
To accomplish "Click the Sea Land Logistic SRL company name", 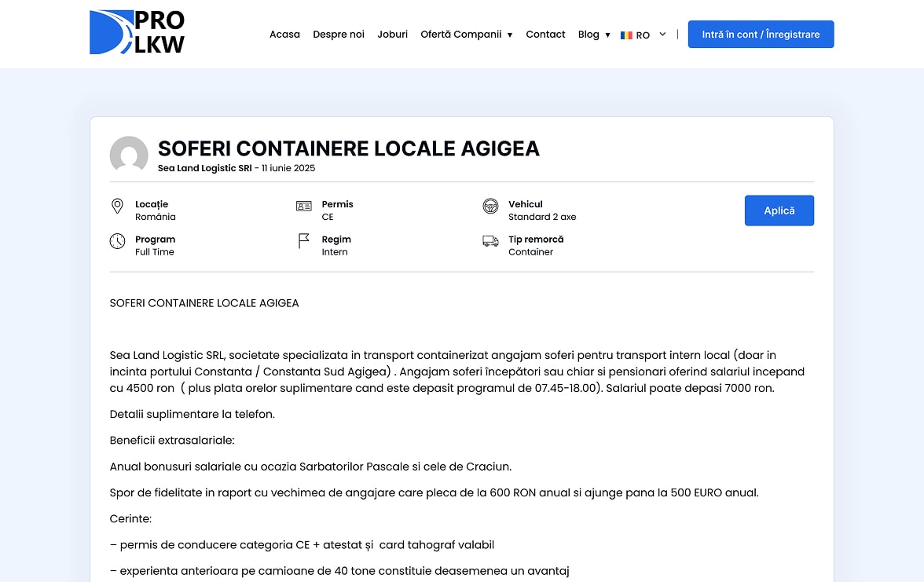I will 204,168.
